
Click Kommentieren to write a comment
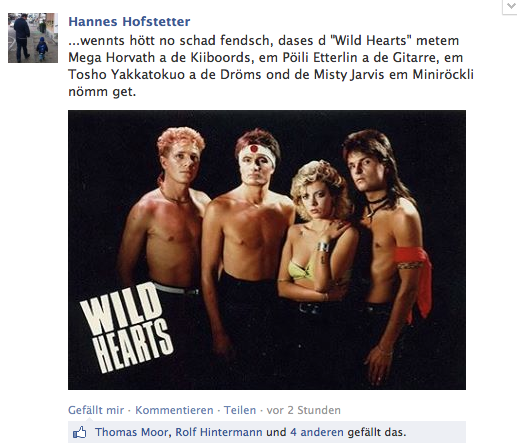tap(174, 410)
